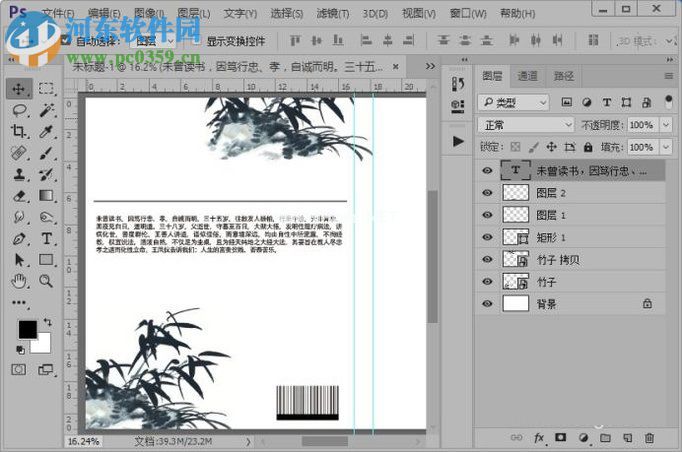Open the blend mode 正常 dropdown

pos(525,125)
